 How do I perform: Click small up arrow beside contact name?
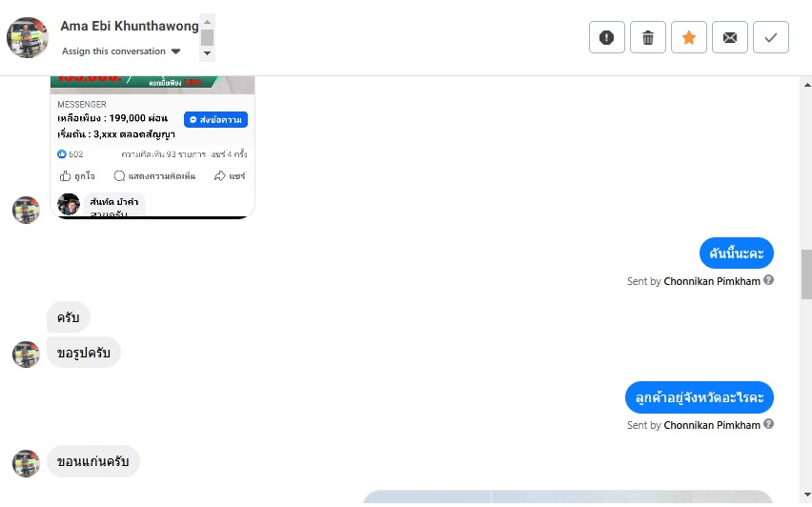(207, 22)
